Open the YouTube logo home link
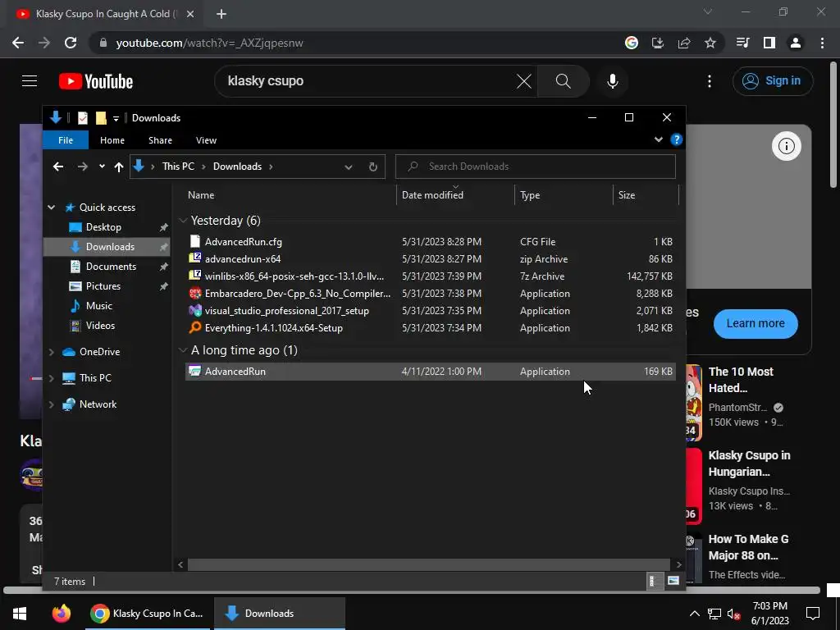Image resolution: width=840 pixels, height=630 pixels. pyautogui.click(x=96, y=81)
